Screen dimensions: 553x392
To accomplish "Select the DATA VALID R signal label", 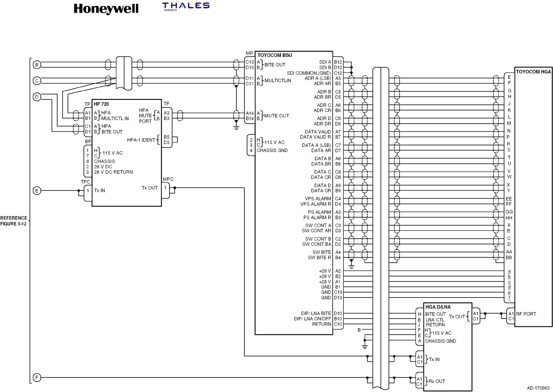I will [x=315, y=137].
